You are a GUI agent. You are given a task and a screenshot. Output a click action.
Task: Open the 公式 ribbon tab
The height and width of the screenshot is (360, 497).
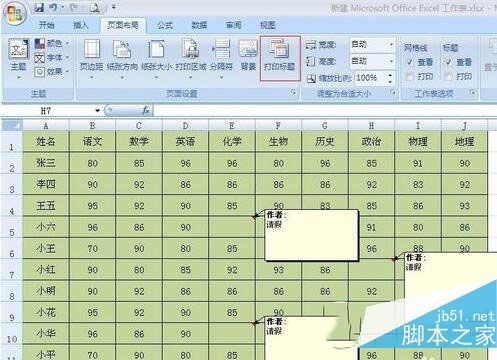tap(165, 25)
